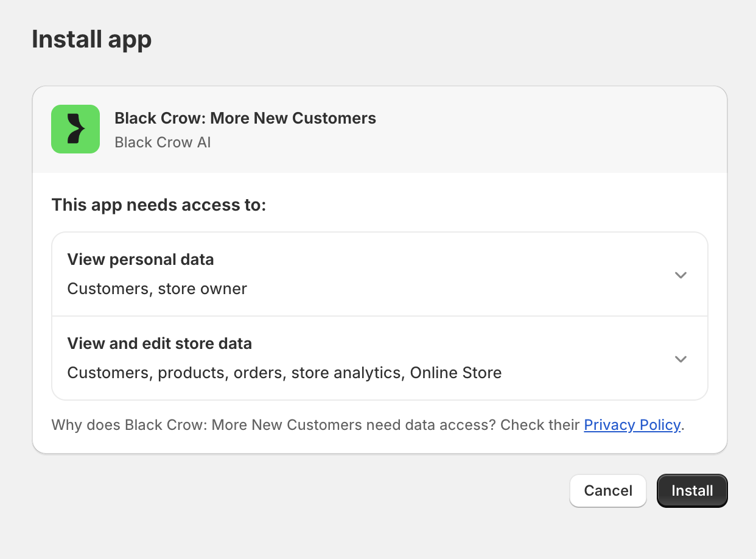Click the Black Crow green app icon
Screen dimensions: 756x559
tap(75, 129)
